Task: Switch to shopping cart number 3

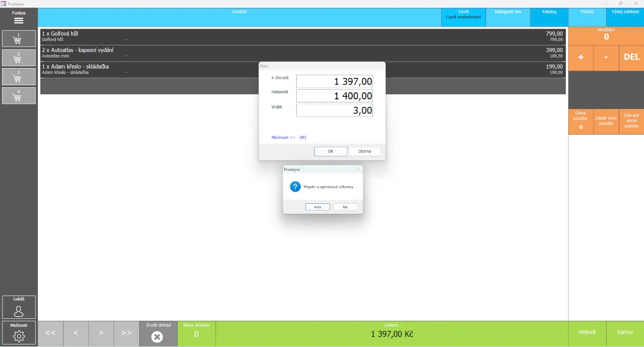Action: click(x=19, y=77)
